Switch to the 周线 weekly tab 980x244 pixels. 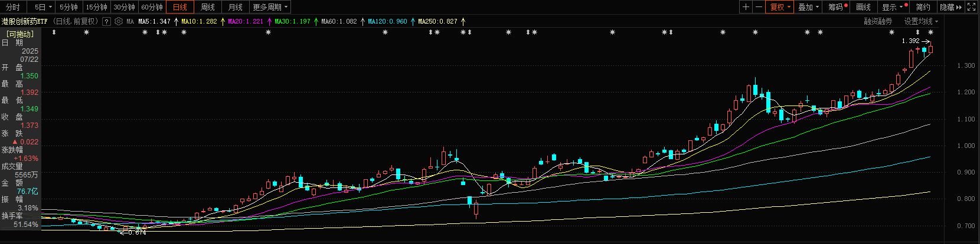click(207, 7)
